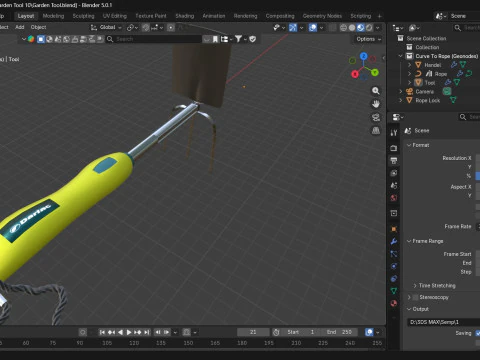The height and width of the screenshot is (360, 480).
Task: Jump to the first frame
Action: pos(102,332)
